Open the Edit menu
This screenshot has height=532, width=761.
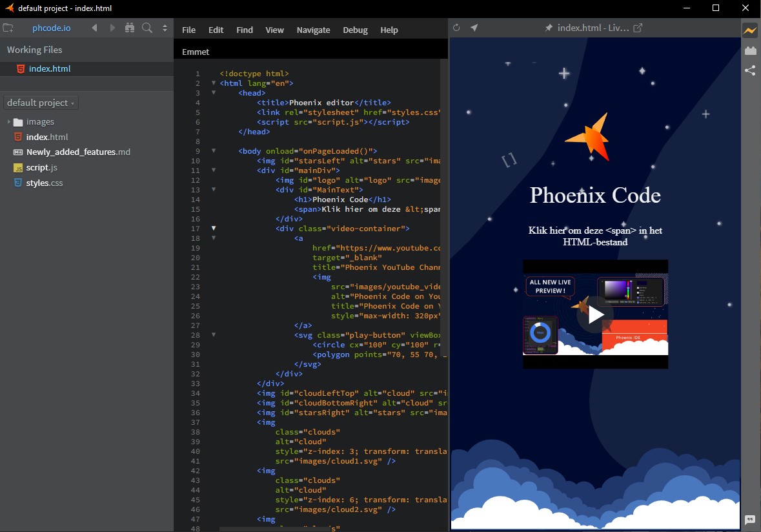coord(216,30)
